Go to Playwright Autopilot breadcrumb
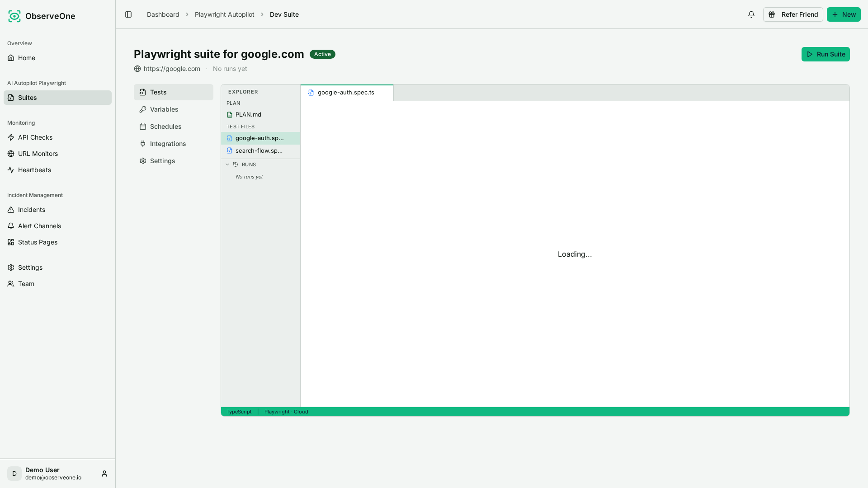Screen dimensions: 868x488 coord(224,14)
